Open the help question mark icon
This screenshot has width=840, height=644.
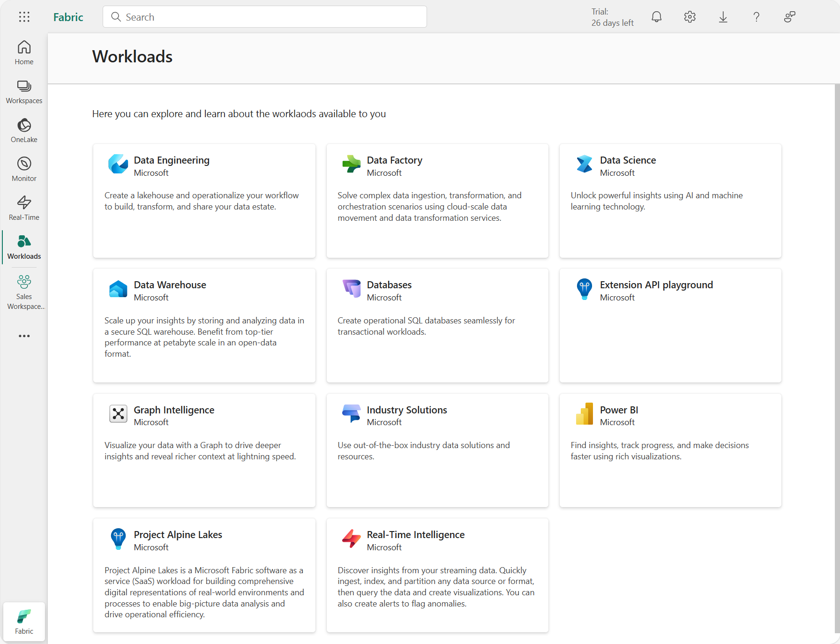click(x=757, y=17)
